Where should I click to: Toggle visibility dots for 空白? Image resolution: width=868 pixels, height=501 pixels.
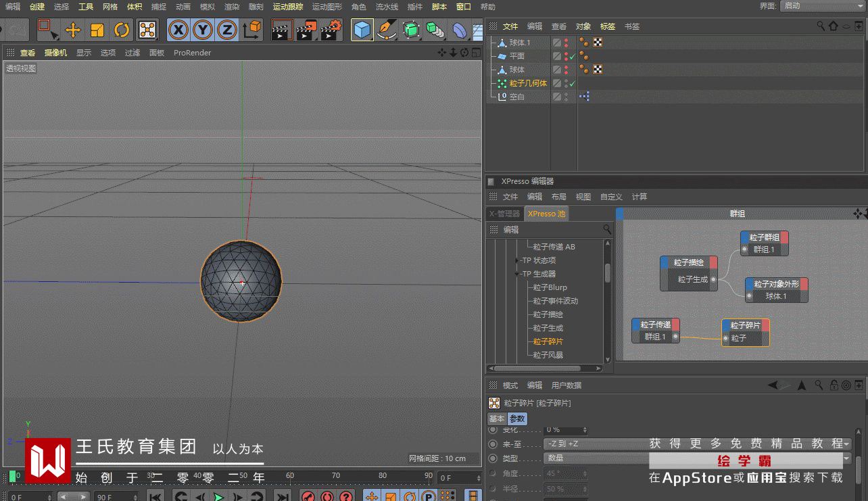pyautogui.click(x=566, y=97)
